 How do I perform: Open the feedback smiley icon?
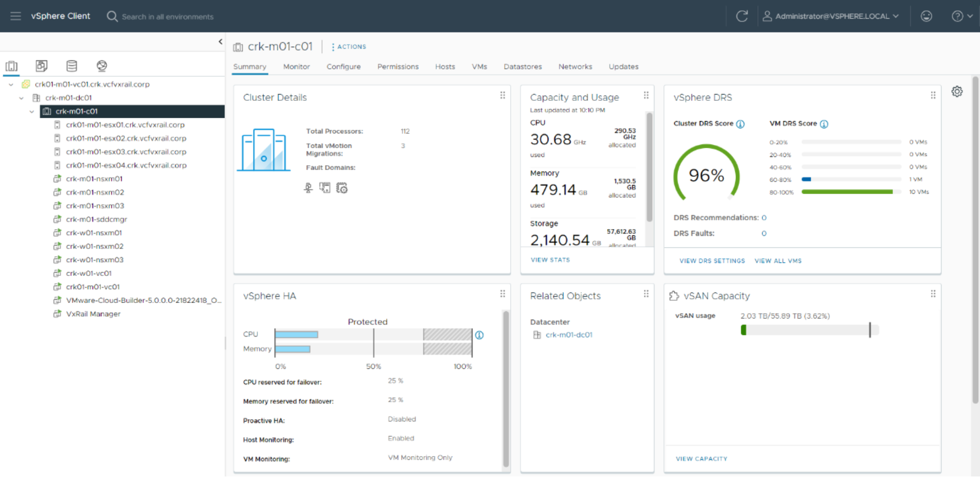pyautogui.click(x=927, y=16)
